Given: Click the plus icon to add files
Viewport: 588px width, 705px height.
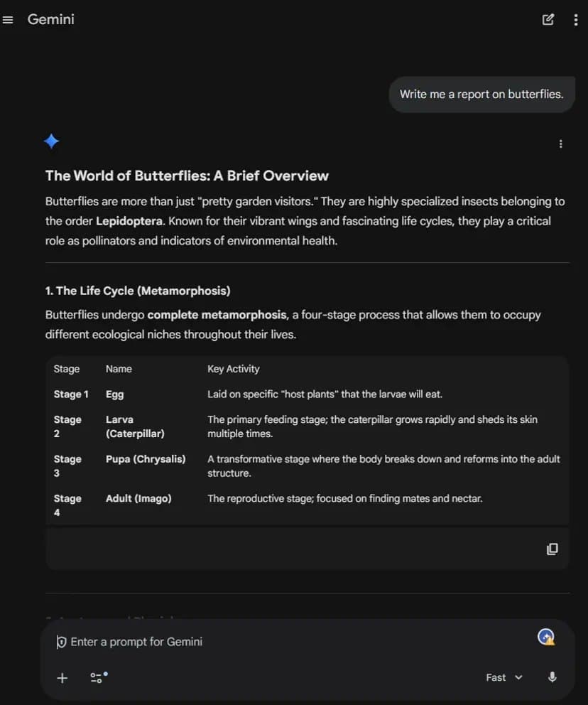Looking at the screenshot, I should pyautogui.click(x=62, y=678).
